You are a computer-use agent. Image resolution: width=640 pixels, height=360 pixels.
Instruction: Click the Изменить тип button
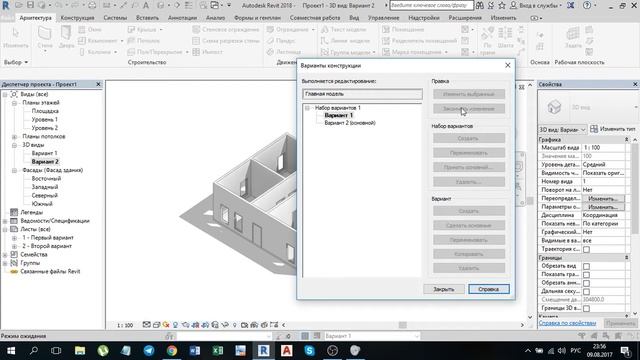(613, 129)
